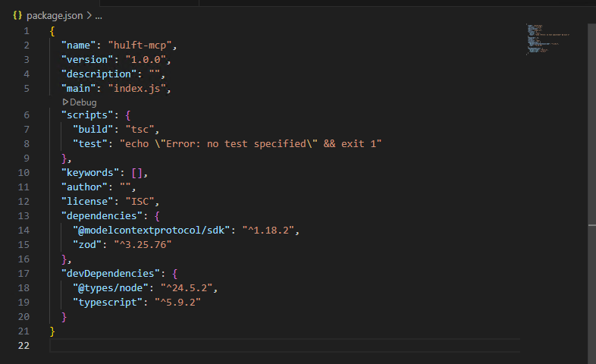Click the breadcrumb ellipsis after package.json
This screenshot has width=596, height=364.
click(99, 16)
